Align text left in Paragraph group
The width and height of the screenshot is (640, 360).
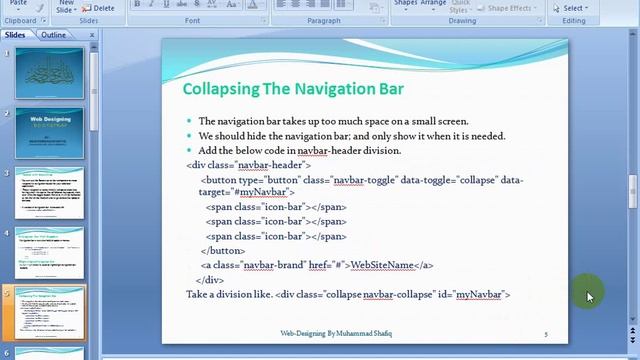[x=281, y=4]
